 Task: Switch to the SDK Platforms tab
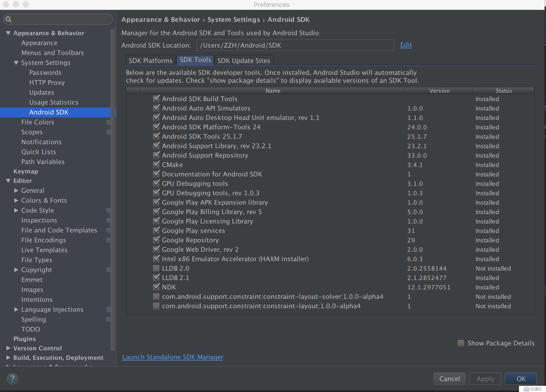click(x=151, y=60)
